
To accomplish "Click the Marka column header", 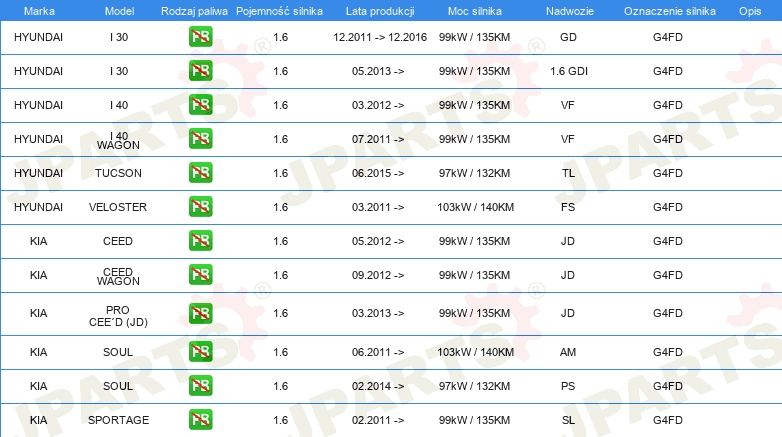I will (x=39, y=11).
